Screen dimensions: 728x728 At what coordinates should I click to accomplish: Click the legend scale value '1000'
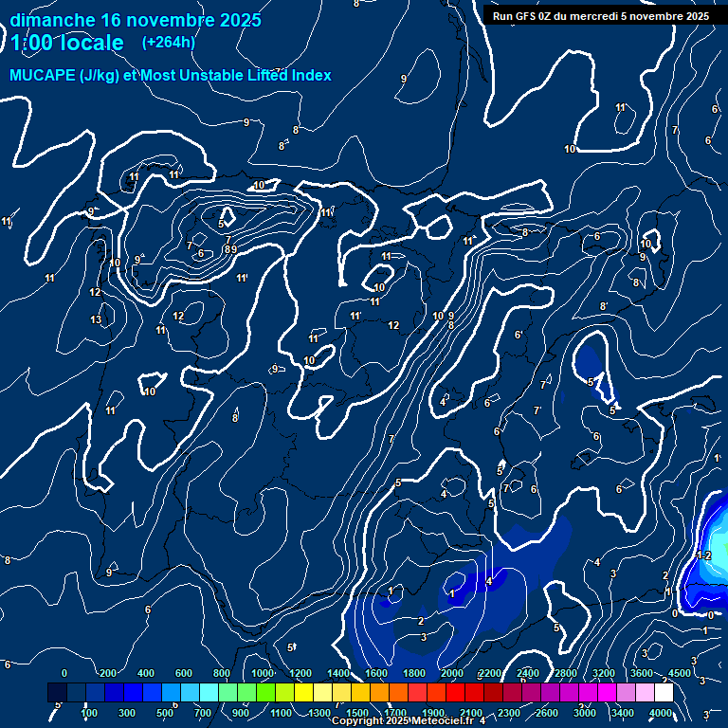[263, 673]
